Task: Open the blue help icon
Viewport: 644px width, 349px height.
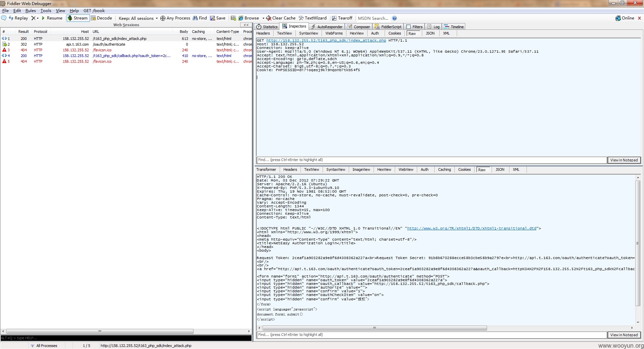Action: pos(394,18)
